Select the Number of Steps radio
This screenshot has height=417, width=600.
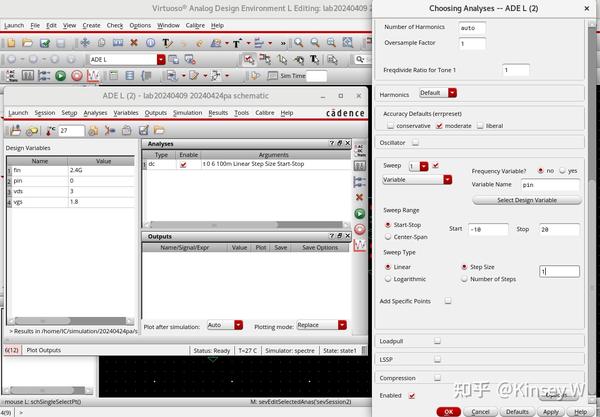(x=464, y=279)
